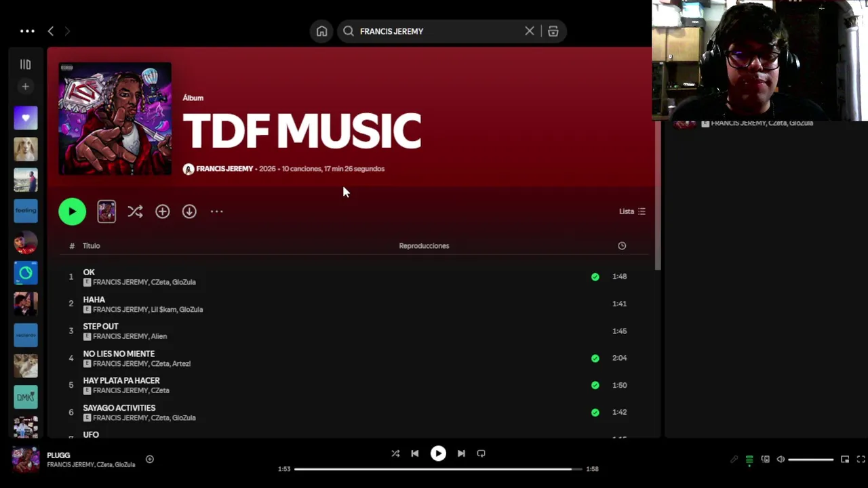Enter full screen mode icon
868x488 pixels.
861,460
